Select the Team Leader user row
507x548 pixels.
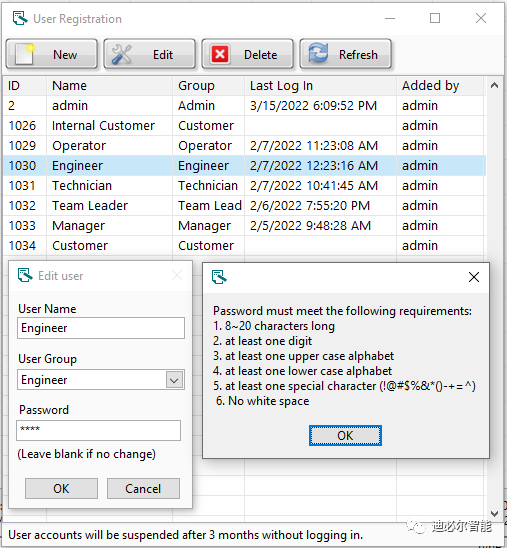click(244, 206)
